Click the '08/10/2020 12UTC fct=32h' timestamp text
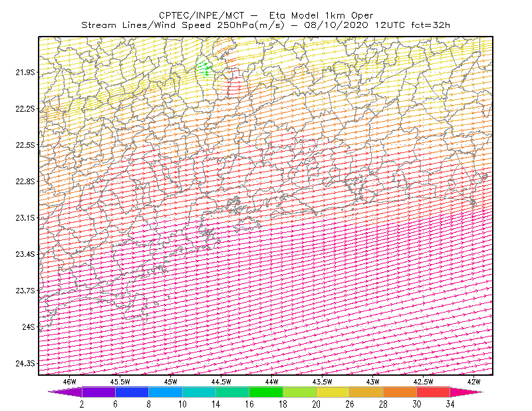The width and height of the screenshot is (532, 411). (377, 25)
